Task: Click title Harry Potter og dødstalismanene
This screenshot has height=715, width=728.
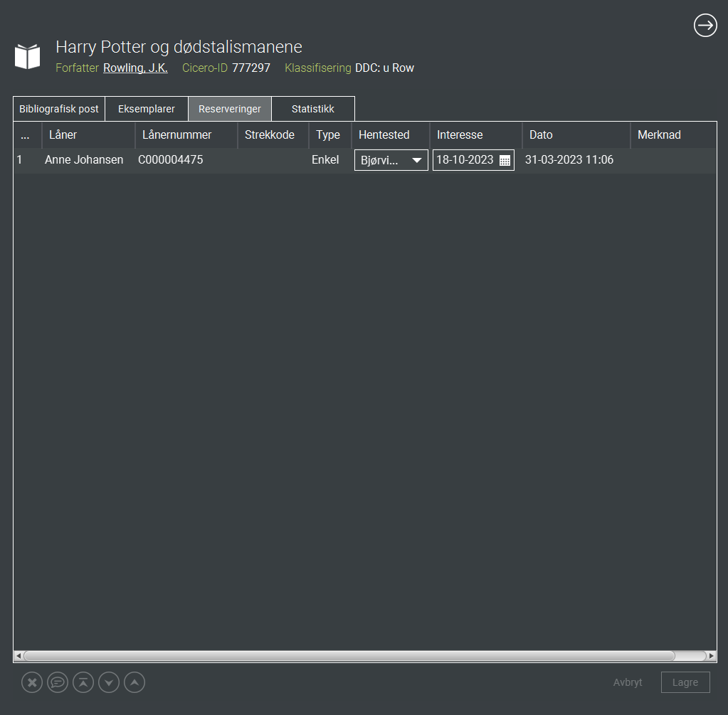Action: (x=179, y=47)
